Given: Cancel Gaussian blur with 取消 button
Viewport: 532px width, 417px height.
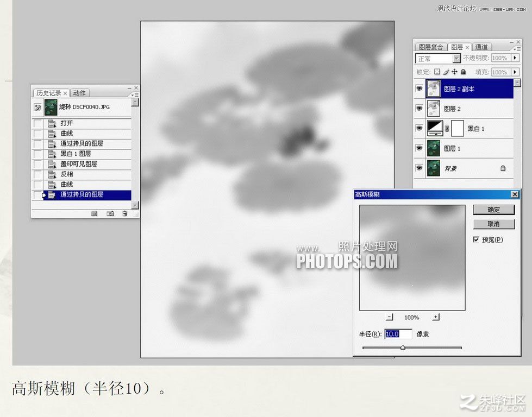Looking at the screenshot, I should [x=493, y=224].
